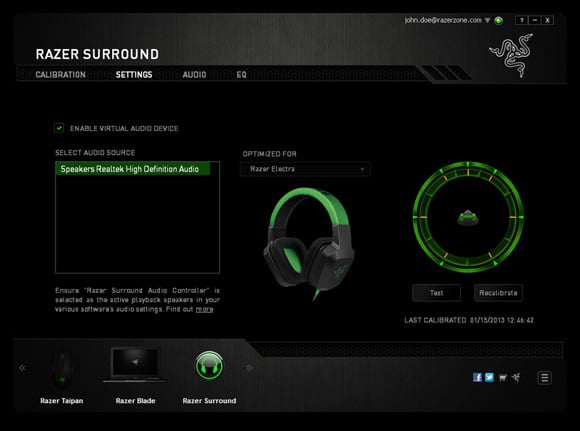Open help with the question mark button

[x=522, y=20]
